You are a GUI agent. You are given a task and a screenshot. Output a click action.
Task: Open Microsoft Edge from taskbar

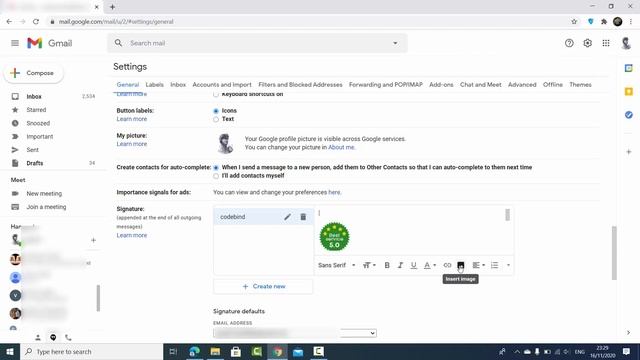(x=194, y=351)
